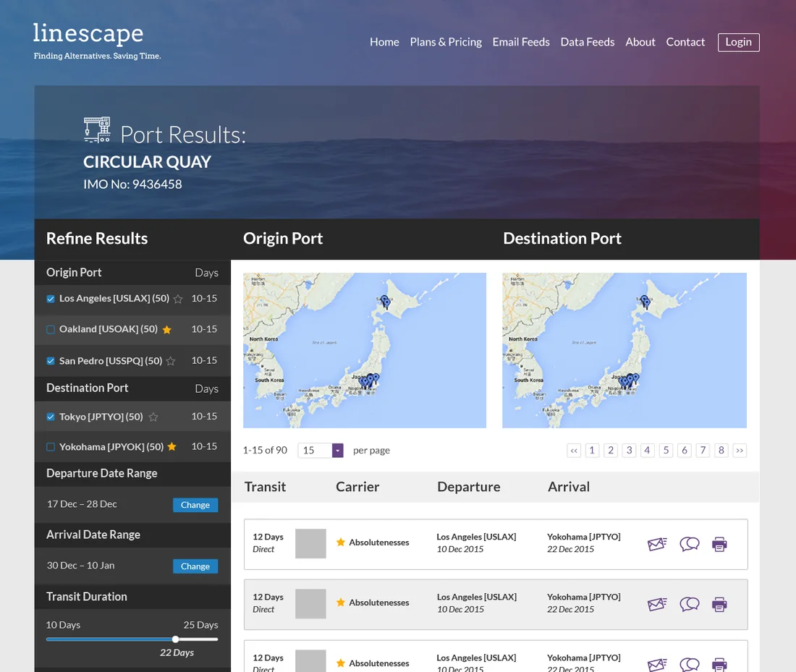
Task: Click the carrier logo placeholder in second row
Action: click(310, 604)
